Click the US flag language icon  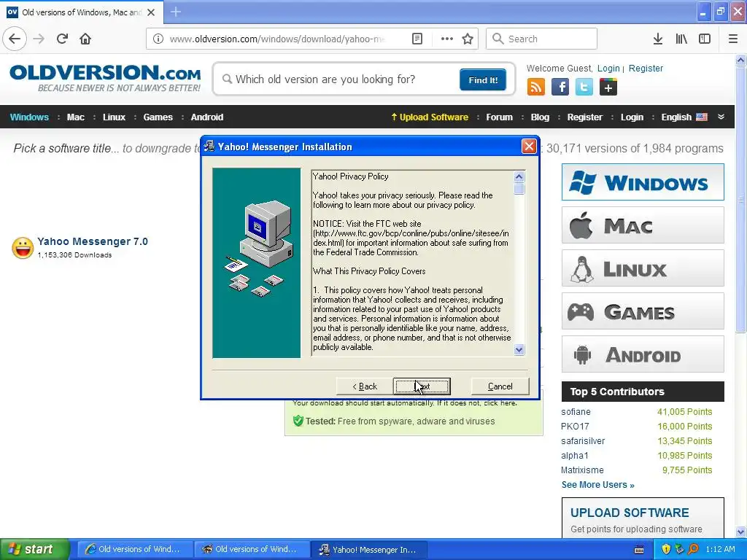point(702,117)
